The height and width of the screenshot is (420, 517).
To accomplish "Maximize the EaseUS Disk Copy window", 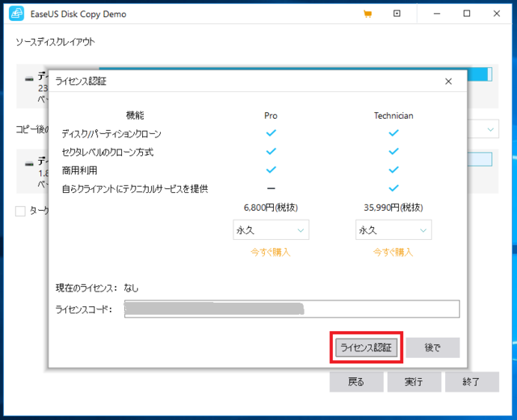I will click(467, 14).
